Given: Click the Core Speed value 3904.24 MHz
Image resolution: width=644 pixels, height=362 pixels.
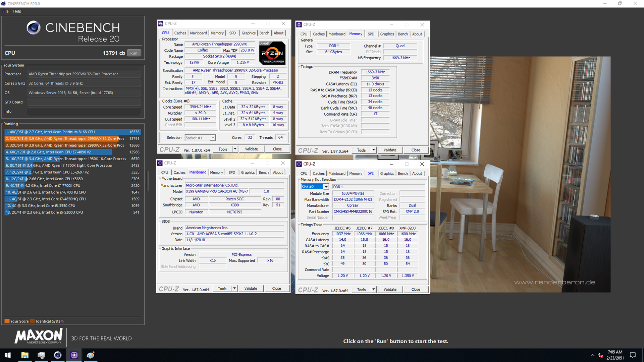Looking at the screenshot, I should point(201,107).
